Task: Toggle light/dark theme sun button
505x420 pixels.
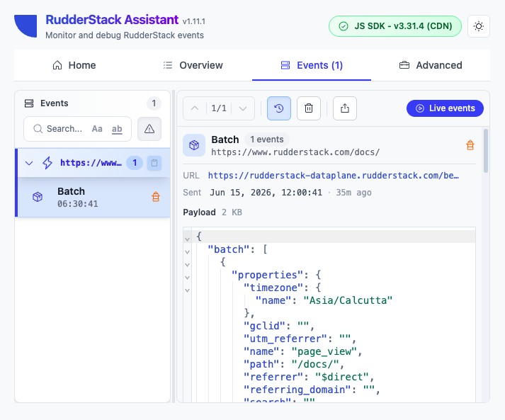Action: pyautogui.click(x=479, y=26)
